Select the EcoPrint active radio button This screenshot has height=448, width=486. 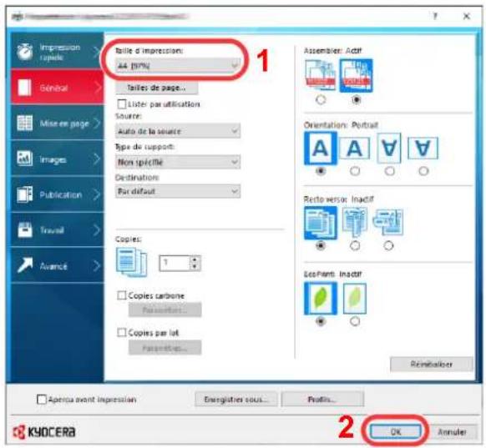pos(355,321)
